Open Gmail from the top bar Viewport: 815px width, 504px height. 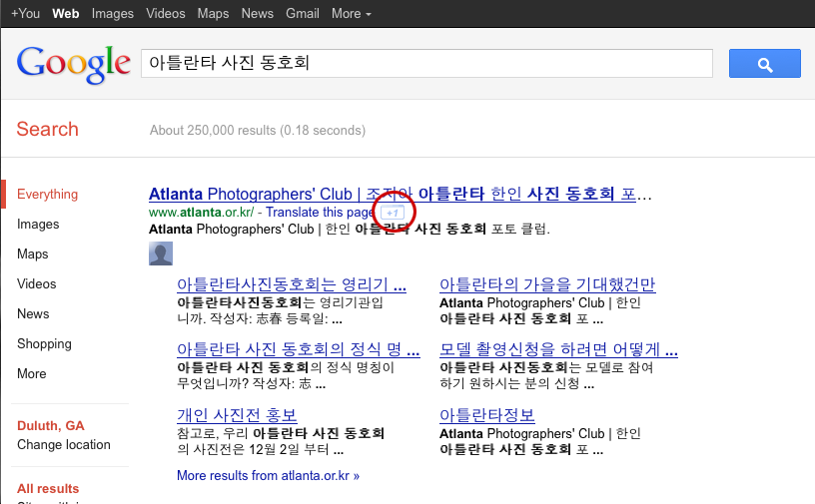pyautogui.click(x=303, y=13)
